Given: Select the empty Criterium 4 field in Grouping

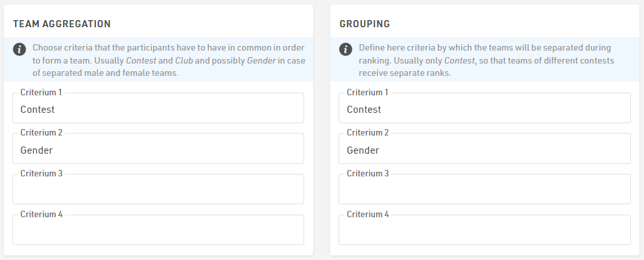Looking at the screenshot, I should coord(484,231).
